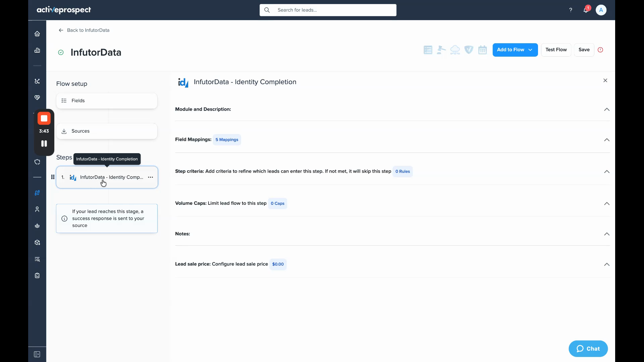Select the InfutorData Identity Completion step
This screenshot has width=644, height=362.
(107, 177)
